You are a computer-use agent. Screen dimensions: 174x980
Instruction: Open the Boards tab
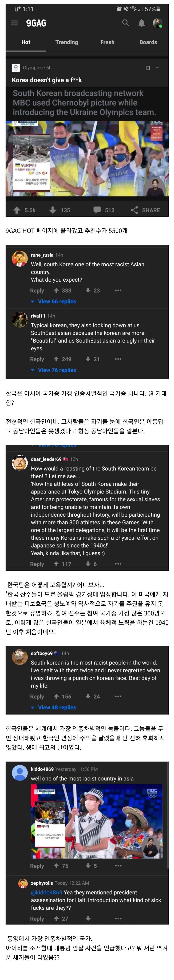coord(148,42)
